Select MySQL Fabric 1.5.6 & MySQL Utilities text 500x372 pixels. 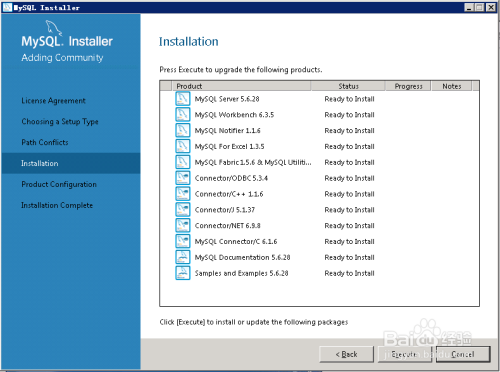pyautogui.click(x=253, y=162)
